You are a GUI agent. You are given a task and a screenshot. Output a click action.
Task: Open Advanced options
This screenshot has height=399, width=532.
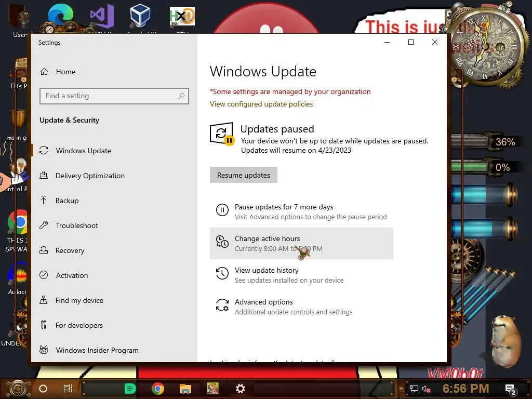pos(301,307)
